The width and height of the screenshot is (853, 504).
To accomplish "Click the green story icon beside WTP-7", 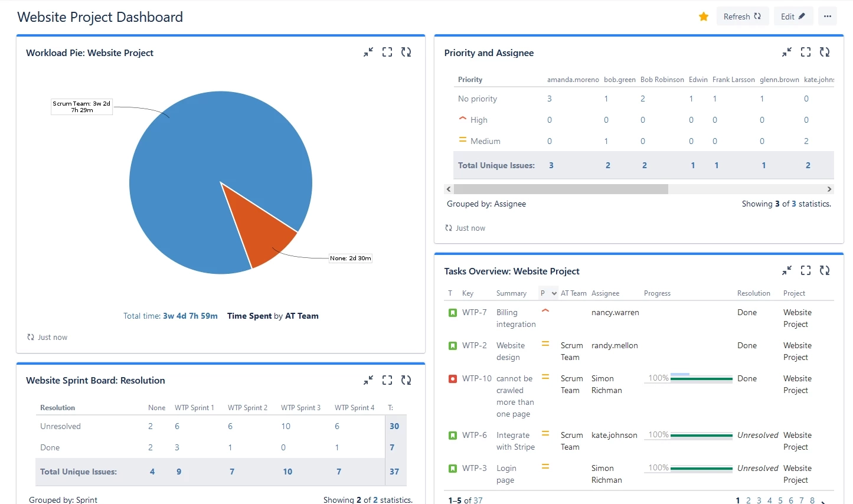I will [x=452, y=312].
